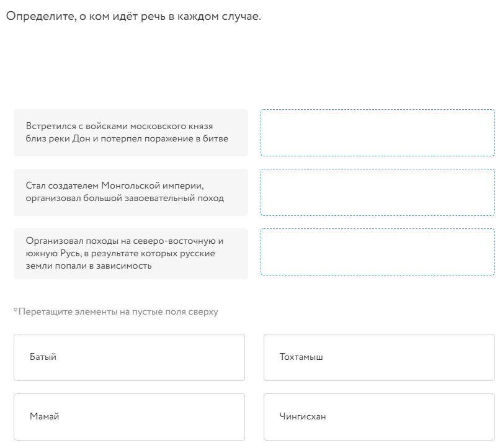Click the description box about the Mongol Empire founder
500x448 pixels.
(130, 192)
